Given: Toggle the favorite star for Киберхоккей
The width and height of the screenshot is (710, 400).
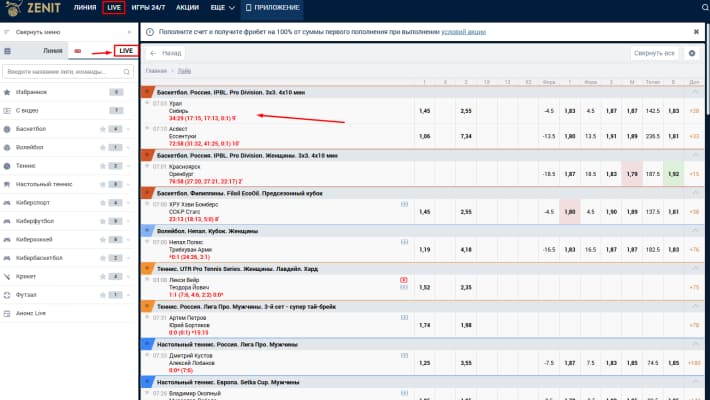Looking at the screenshot, I should (x=103, y=239).
